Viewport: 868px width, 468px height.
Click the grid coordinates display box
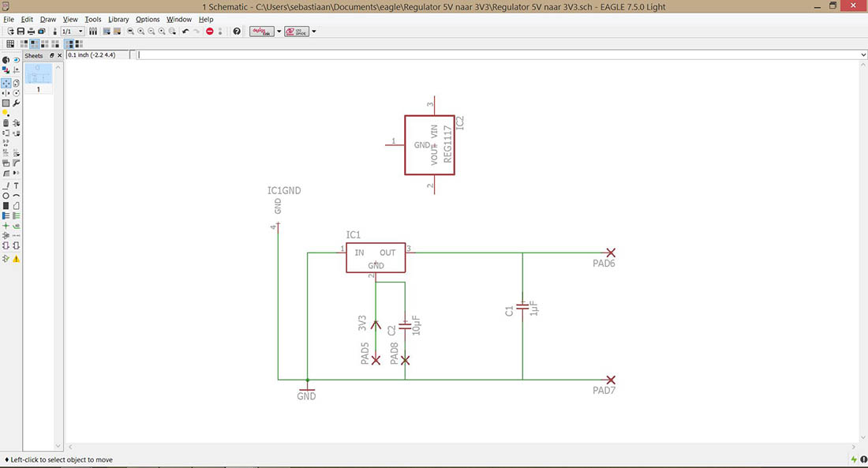[x=97, y=54]
